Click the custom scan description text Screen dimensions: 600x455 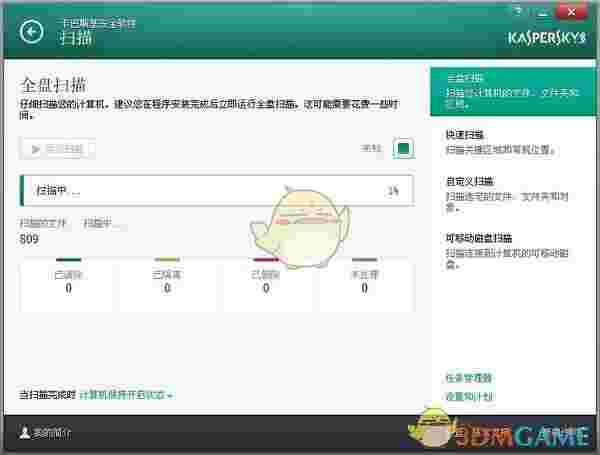pos(507,202)
